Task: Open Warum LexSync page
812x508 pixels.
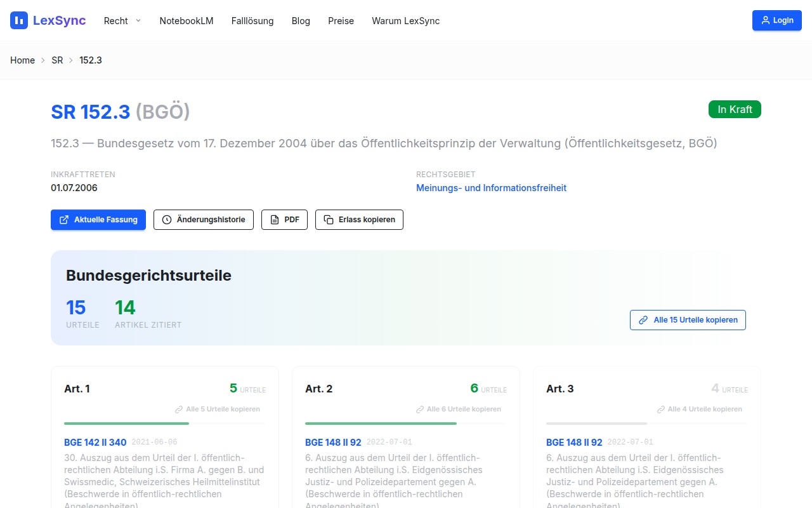Action: click(405, 21)
